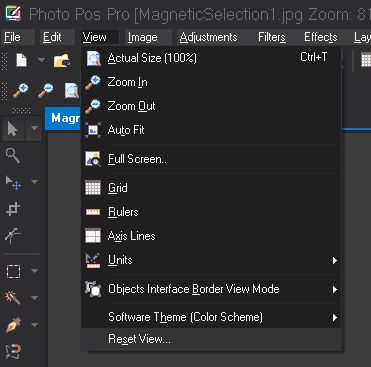Select the rectangular dashed selection tool
Screen dimensions: 371x367
click(13, 271)
